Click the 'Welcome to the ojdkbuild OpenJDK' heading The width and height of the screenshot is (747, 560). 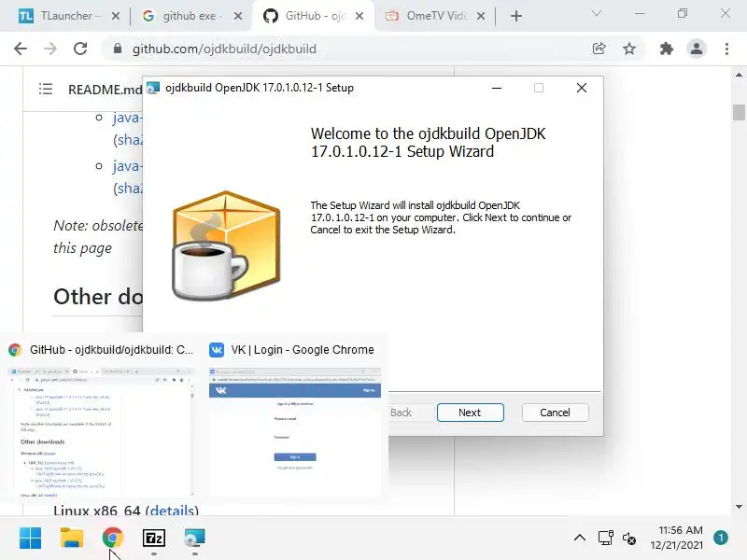point(428,143)
